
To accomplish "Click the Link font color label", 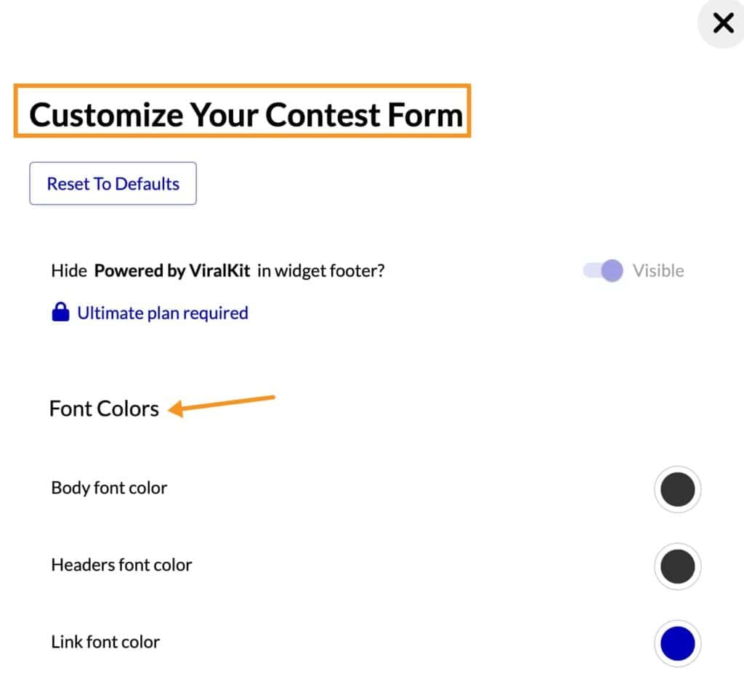I will point(105,642).
